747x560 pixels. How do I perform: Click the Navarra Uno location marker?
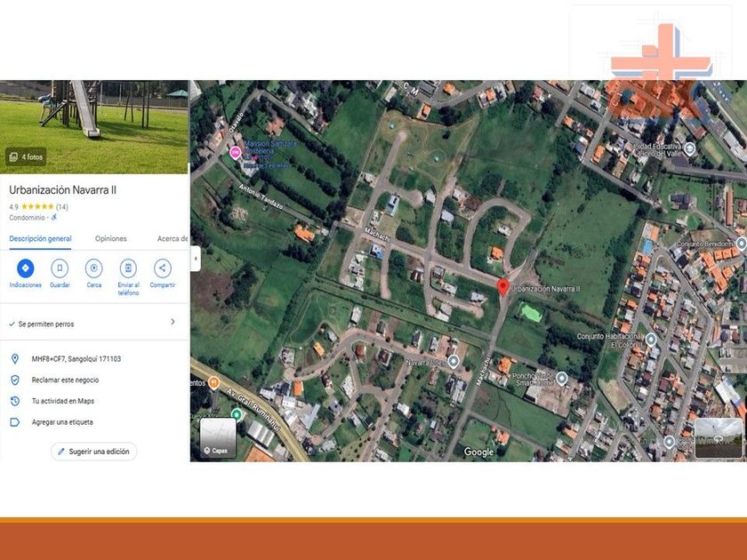pyautogui.click(x=454, y=361)
